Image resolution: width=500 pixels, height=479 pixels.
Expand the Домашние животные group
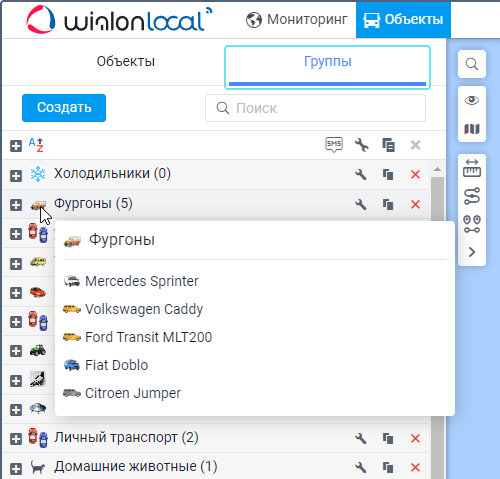pos(16,468)
